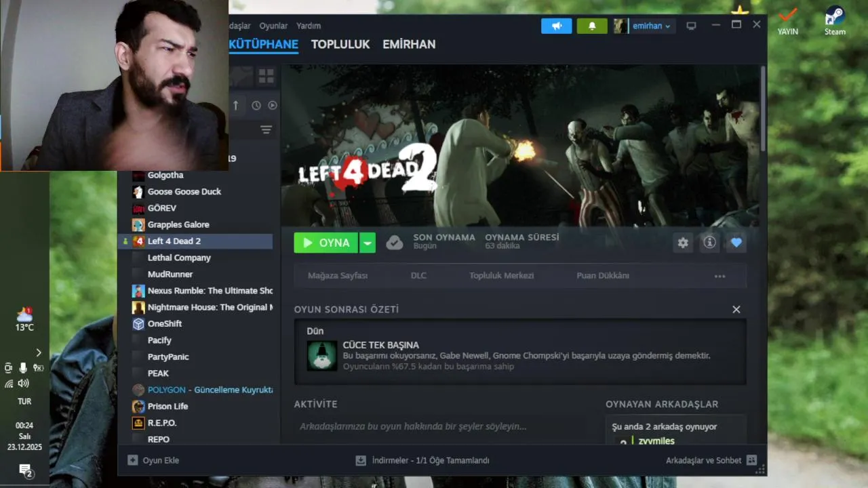Click the Grapples Galore game icon
Viewport: 868px width, 488px height.
coord(138,224)
